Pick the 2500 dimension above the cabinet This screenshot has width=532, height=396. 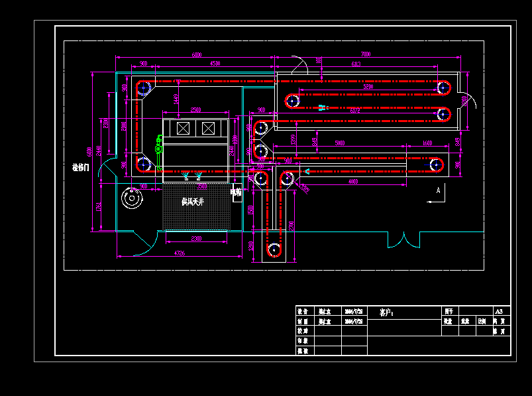coord(195,109)
